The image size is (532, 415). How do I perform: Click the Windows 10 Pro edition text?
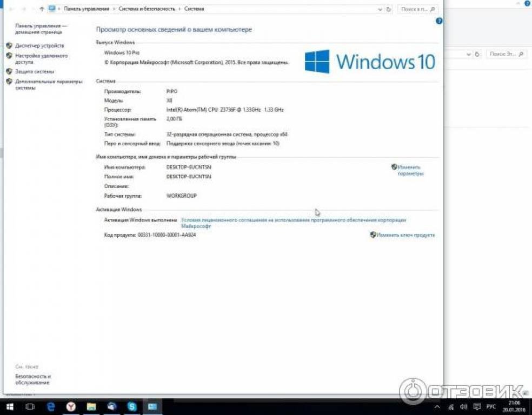coord(122,53)
